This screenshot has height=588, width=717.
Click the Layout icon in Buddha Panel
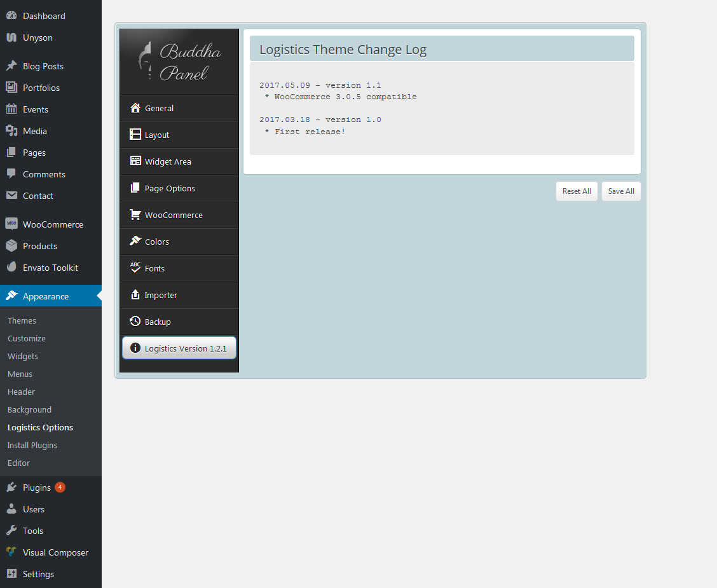(x=135, y=134)
